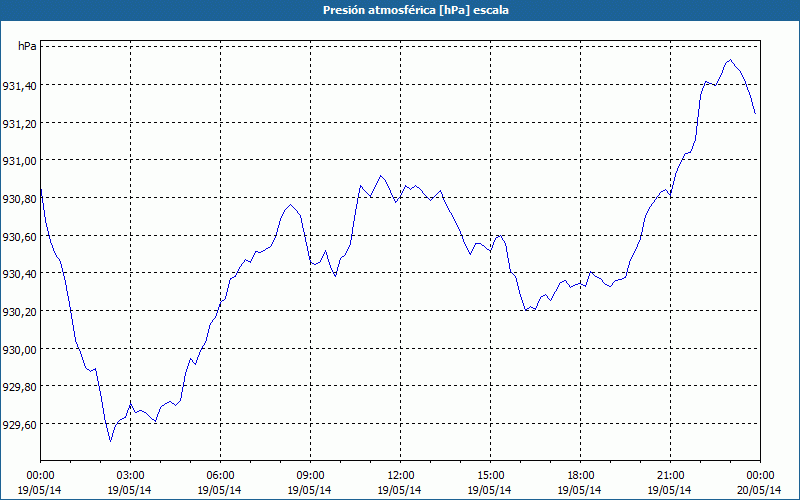
Task: Select the 931,00 axis value
Action: click(x=19, y=161)
